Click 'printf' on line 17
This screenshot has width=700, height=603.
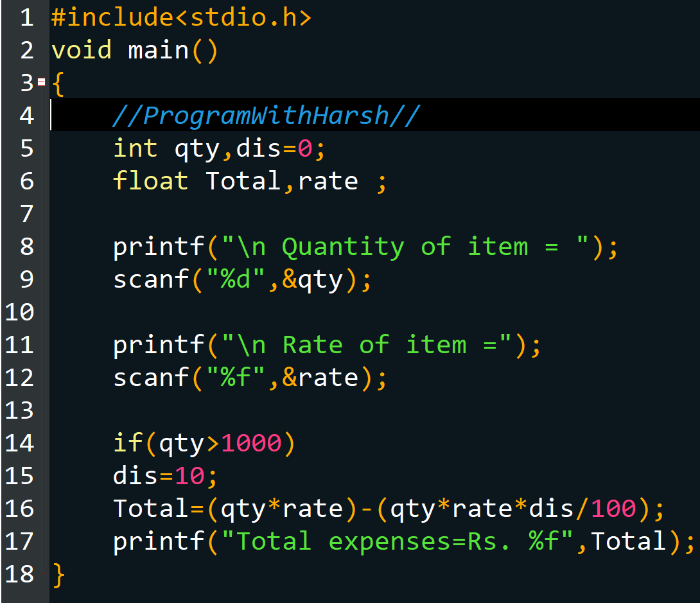pos(159,541)
